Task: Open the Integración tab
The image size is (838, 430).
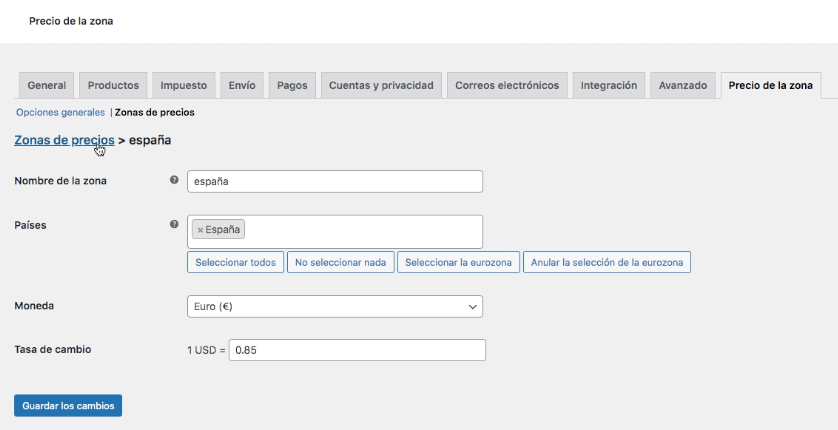Action: click(608, 86)
